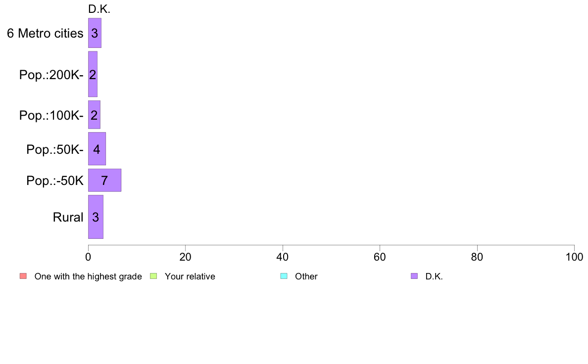Click the red 'One with the highest grade' swatch

point(23,276)
